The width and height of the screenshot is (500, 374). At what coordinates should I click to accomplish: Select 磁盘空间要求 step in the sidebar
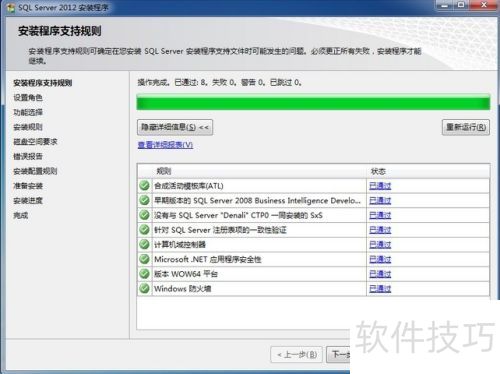pos(35,142)
